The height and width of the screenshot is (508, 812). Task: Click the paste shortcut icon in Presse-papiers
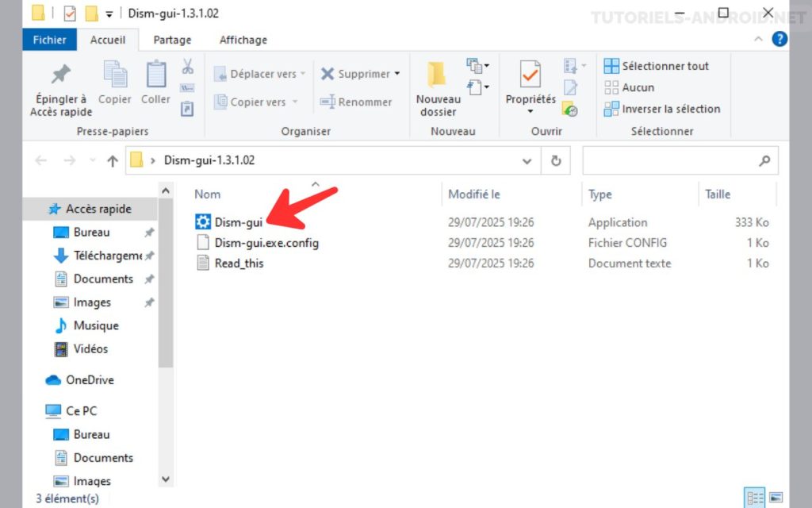point(187,109)
